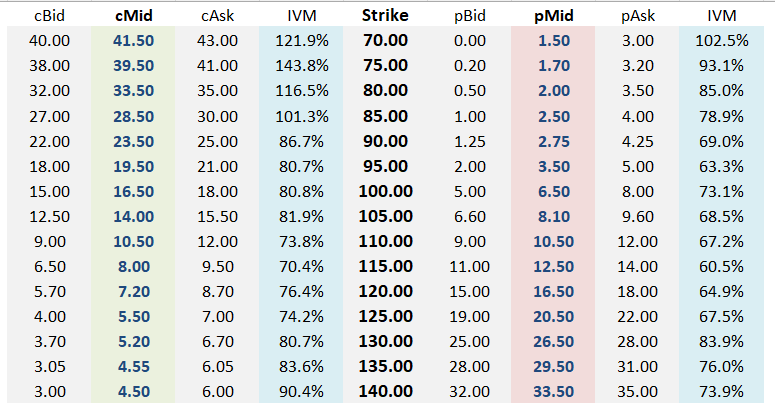The height and width of the screenshot is (408, 775).
Task: Select strike cell 115.00
Action: tap(386, 267)
